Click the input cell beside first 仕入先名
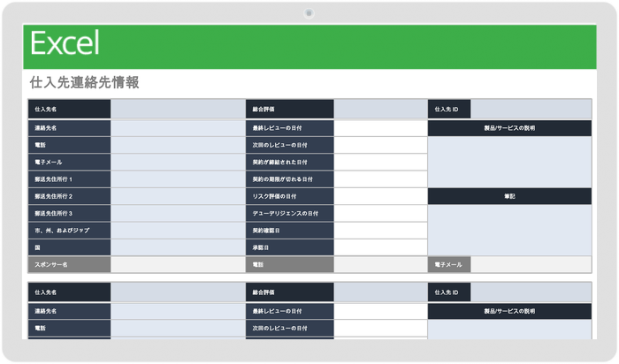The width and height of the screenshot is (619, 364). point(178,110)
